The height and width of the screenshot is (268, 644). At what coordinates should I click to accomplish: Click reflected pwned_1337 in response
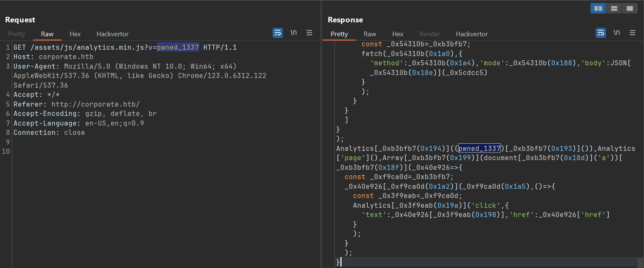480,148
